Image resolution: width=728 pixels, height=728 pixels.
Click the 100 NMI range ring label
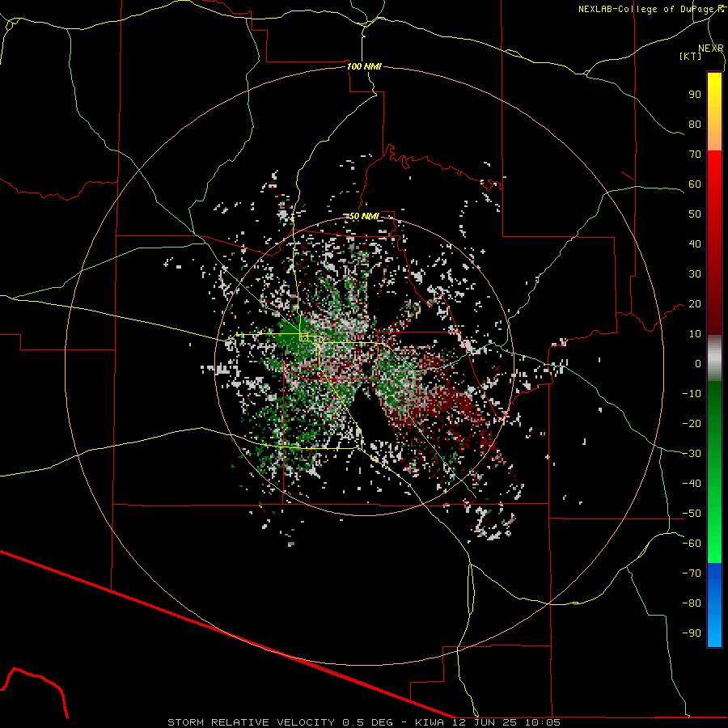tap(364, 66)
